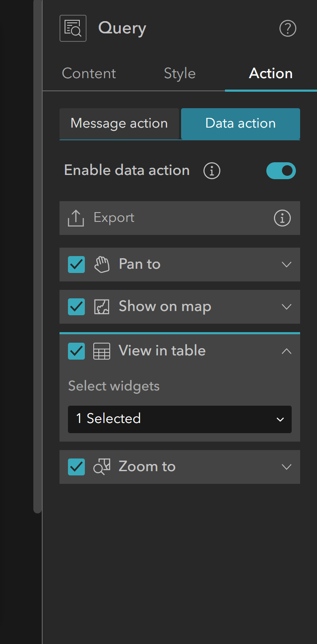Switch to the Style tab
Viewport: 317px width, 644px height.
[179, 73]
